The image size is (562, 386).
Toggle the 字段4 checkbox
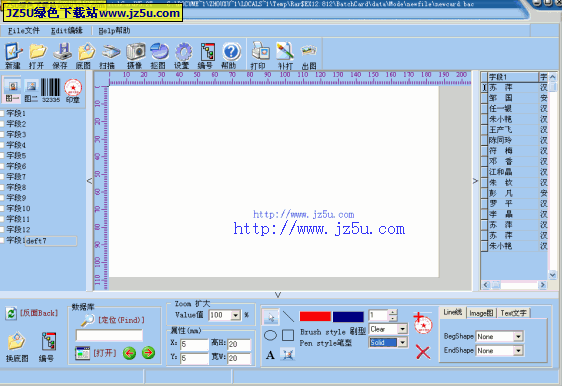2,145
